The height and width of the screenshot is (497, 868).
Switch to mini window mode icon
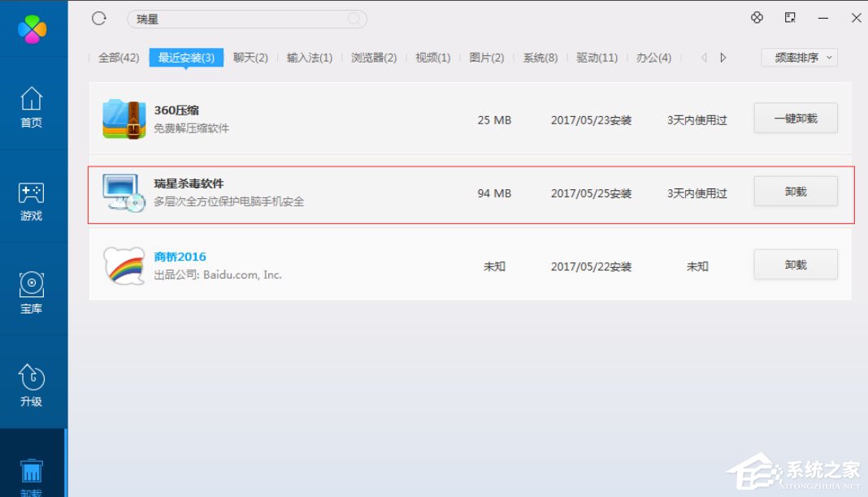pyautogui.click(x=788, y=17)
